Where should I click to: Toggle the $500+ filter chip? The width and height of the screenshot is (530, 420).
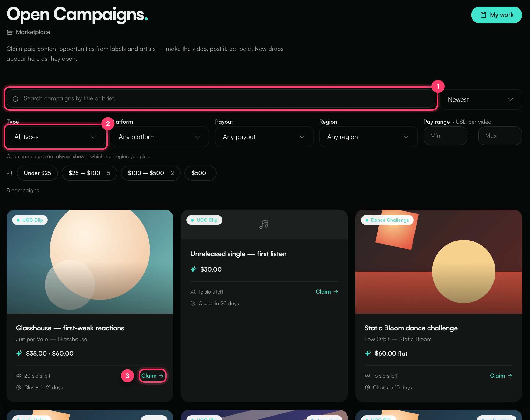pos(200,173)
